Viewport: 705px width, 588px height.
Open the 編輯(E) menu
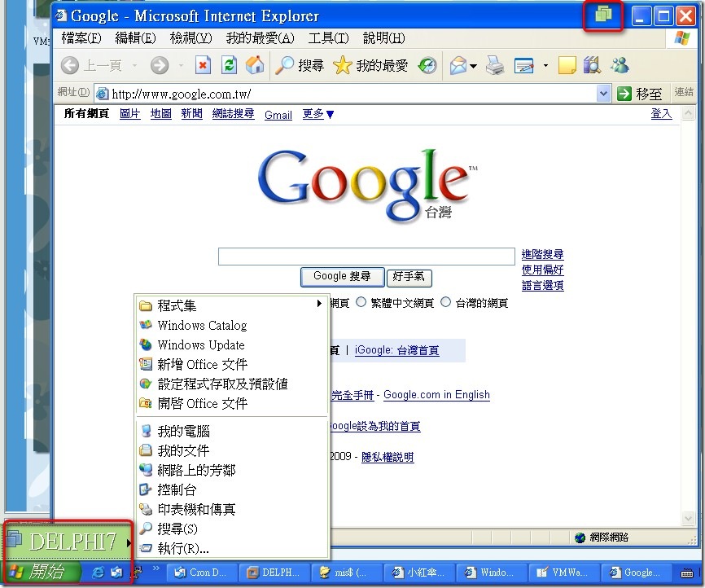(x=135, y=38)
